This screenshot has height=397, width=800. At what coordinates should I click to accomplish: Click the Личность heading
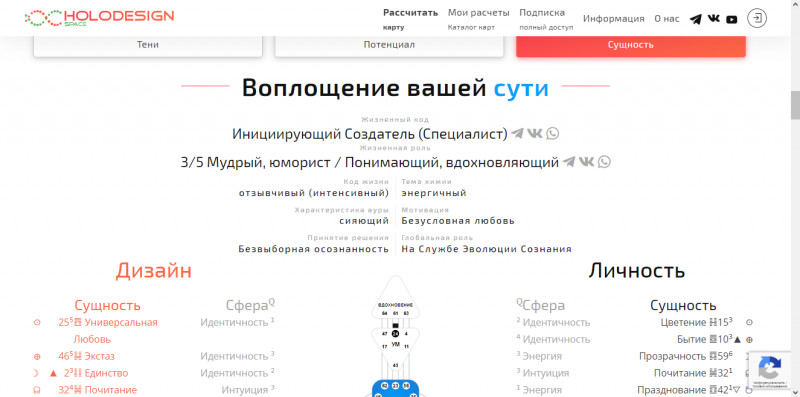pos(637,270)
